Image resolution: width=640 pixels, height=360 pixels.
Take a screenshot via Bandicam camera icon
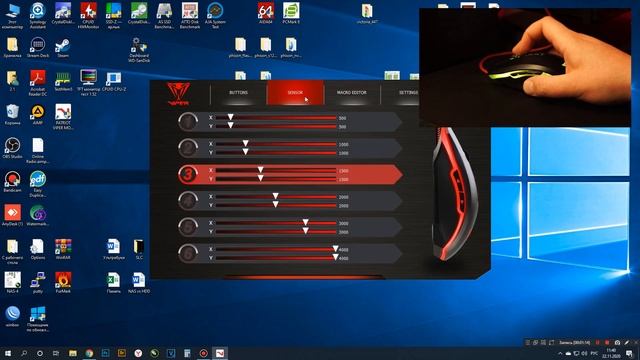pos(617,342)
